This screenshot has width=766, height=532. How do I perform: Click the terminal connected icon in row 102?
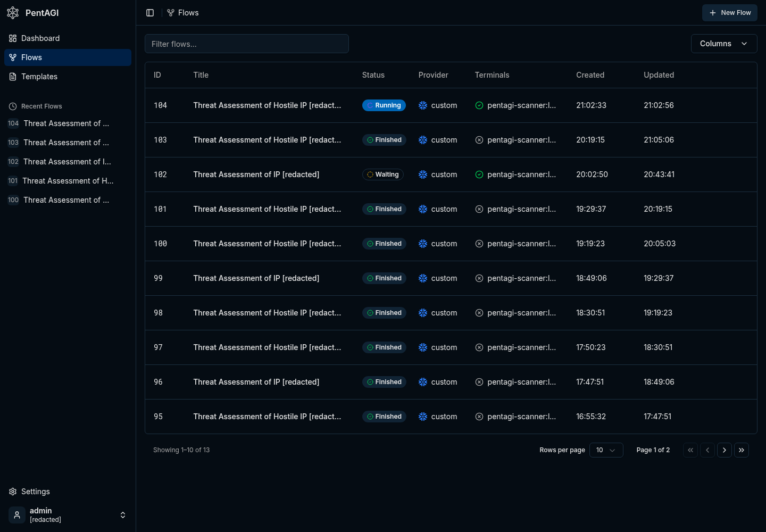point(479,174)
